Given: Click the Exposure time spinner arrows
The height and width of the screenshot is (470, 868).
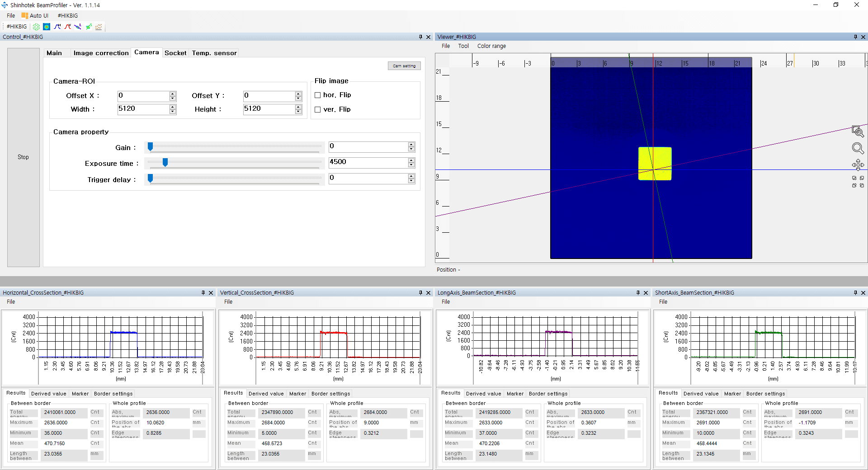Looking at the screenshot, I should point(411,163).
